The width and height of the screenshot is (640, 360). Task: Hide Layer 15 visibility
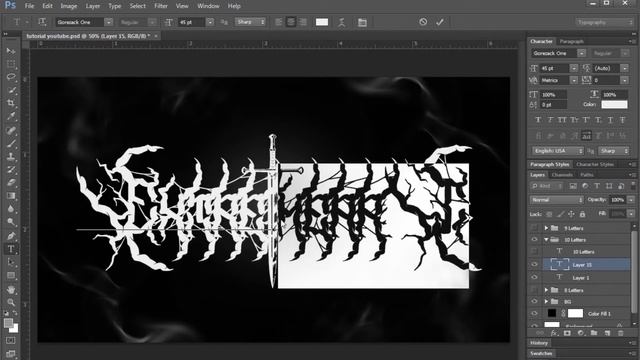coord(534,264)
